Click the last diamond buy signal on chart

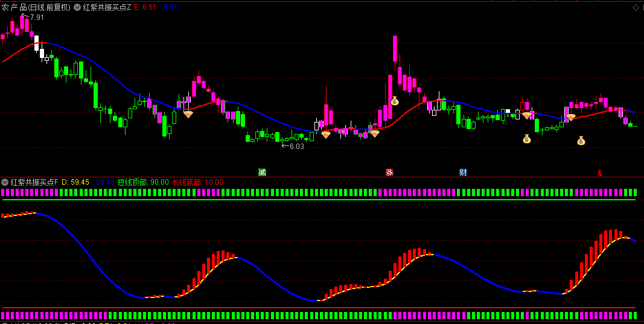571,118
